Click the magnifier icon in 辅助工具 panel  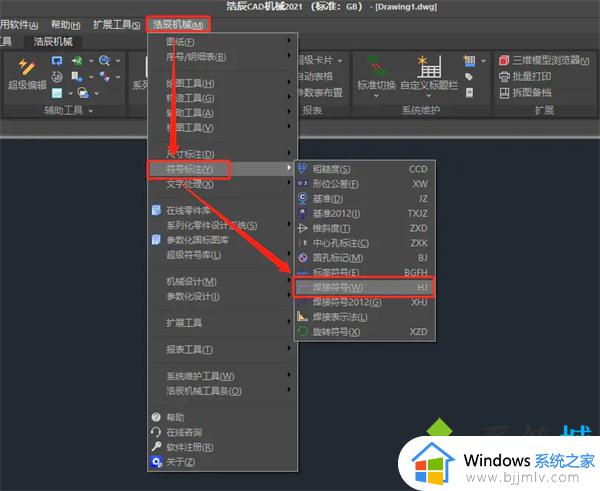104,60
